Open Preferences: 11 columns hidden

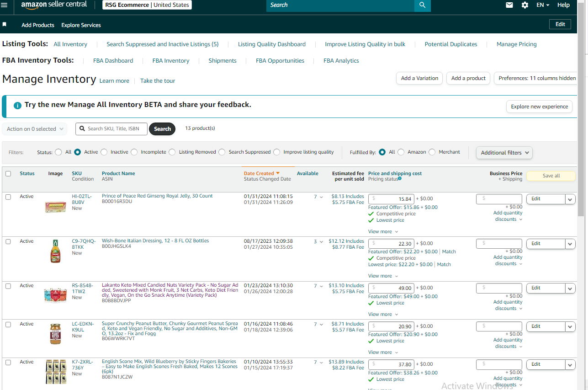coord(537,78)
